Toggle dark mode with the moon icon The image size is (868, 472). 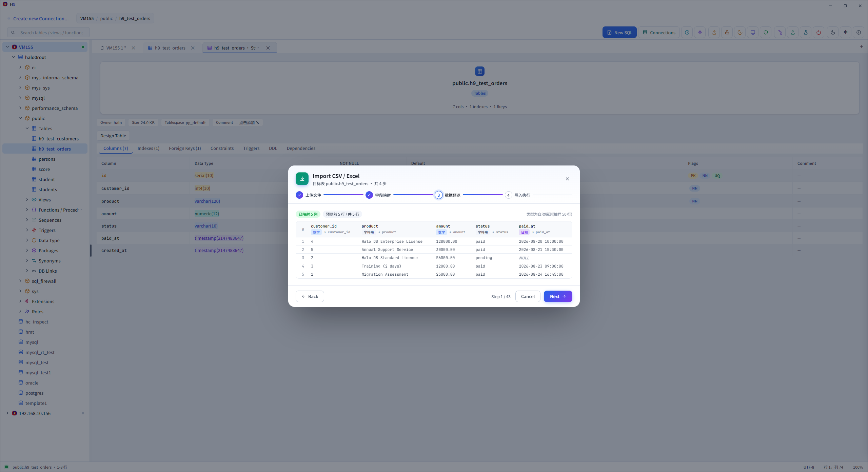coord(833,33)
